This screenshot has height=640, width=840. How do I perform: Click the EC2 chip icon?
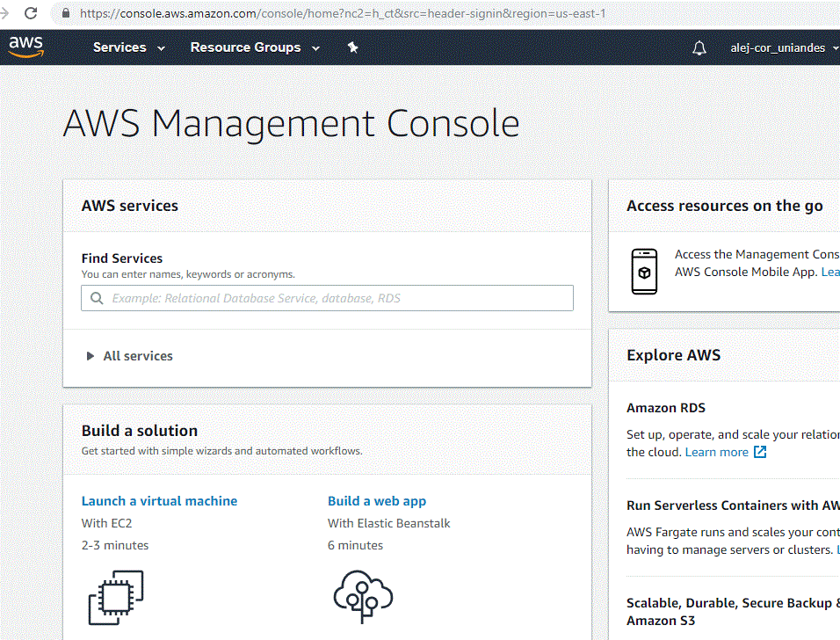tap(116, 597)
